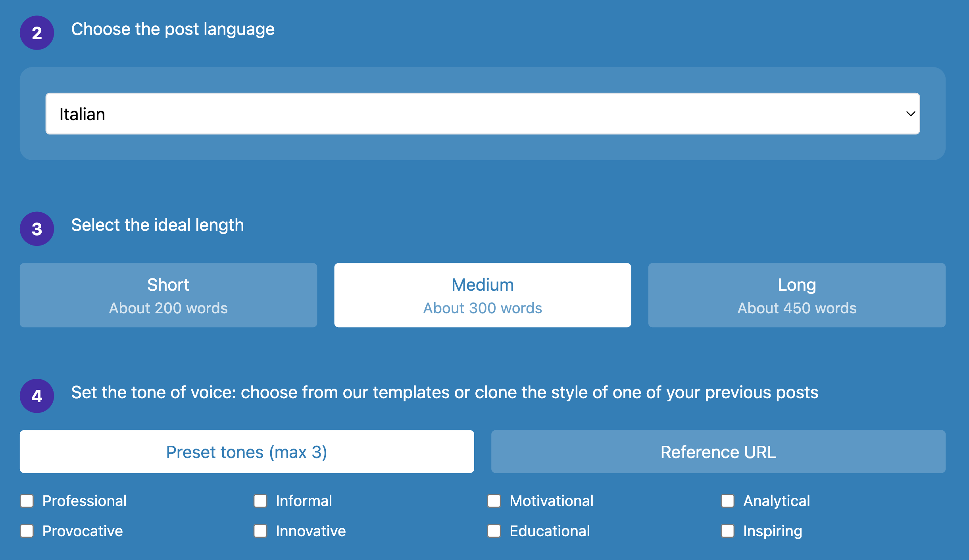Check the Provocative tone option

[x=27, y=531]
